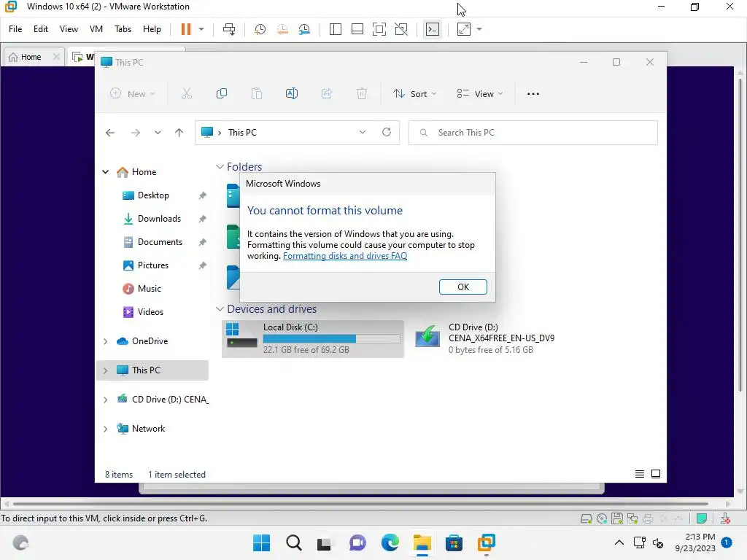
Task: Enter full screen mode icon
Action: point(379,29)
